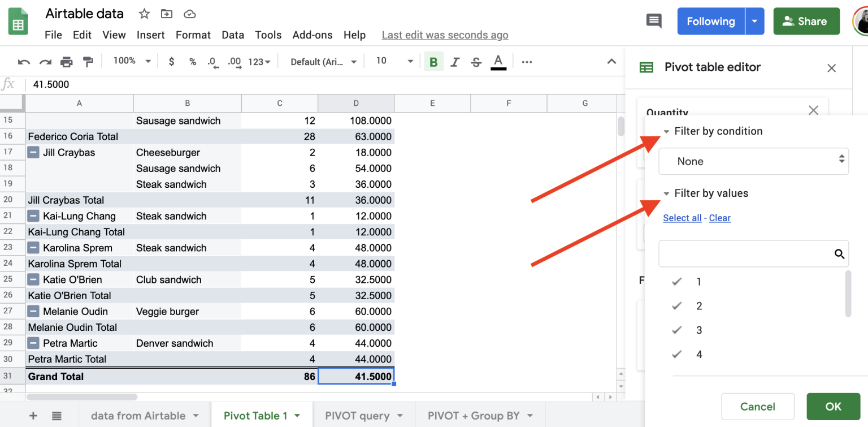Viewport: 868px width, 427px height.
Task: Format selection as percent
Action: point(192,62)
